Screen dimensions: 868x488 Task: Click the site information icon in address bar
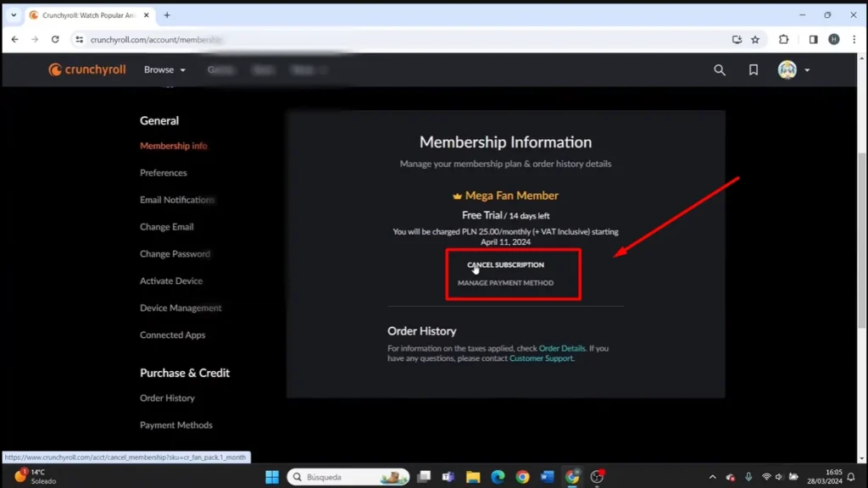tap(80, 39)
